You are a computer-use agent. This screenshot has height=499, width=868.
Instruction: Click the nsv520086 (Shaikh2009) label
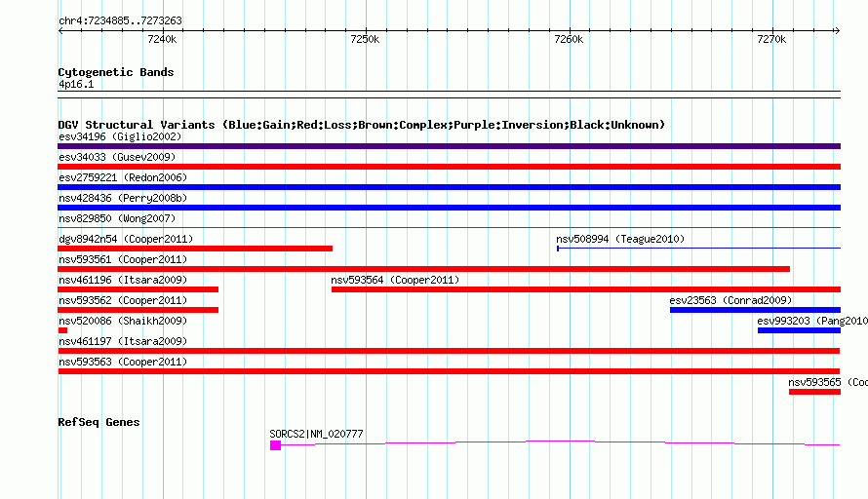(123, 321)
